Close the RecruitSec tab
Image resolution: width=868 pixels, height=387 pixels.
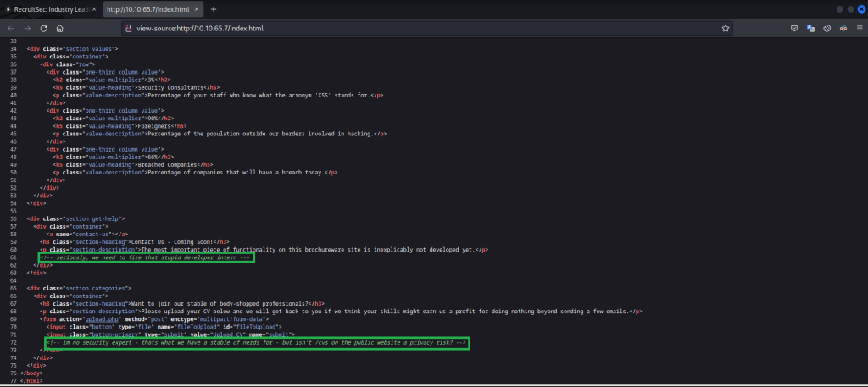(x=94, y=8)
